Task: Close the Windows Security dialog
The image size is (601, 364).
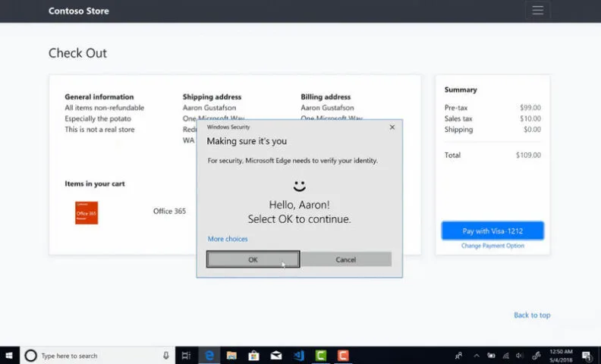Action: [x=392, y=127]
